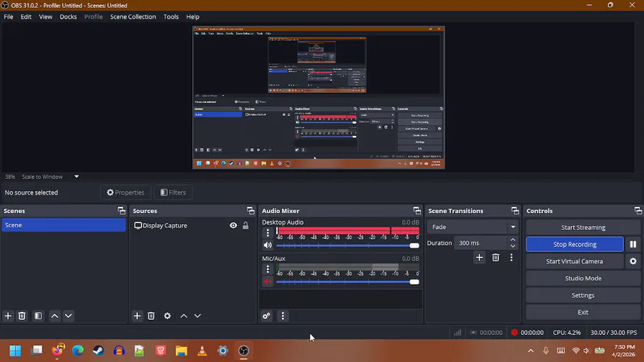
Task: Select Display Capture source row
Action: pos(191,225)
